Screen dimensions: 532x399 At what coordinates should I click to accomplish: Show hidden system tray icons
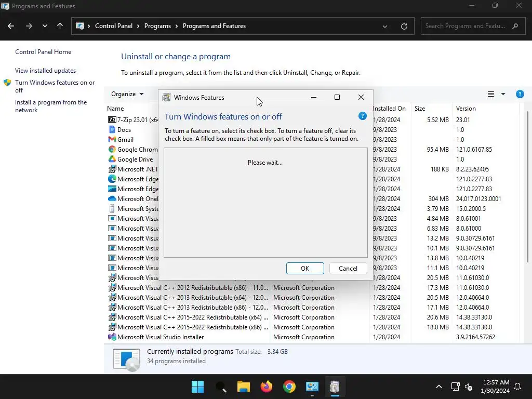[x=438, y=387]
